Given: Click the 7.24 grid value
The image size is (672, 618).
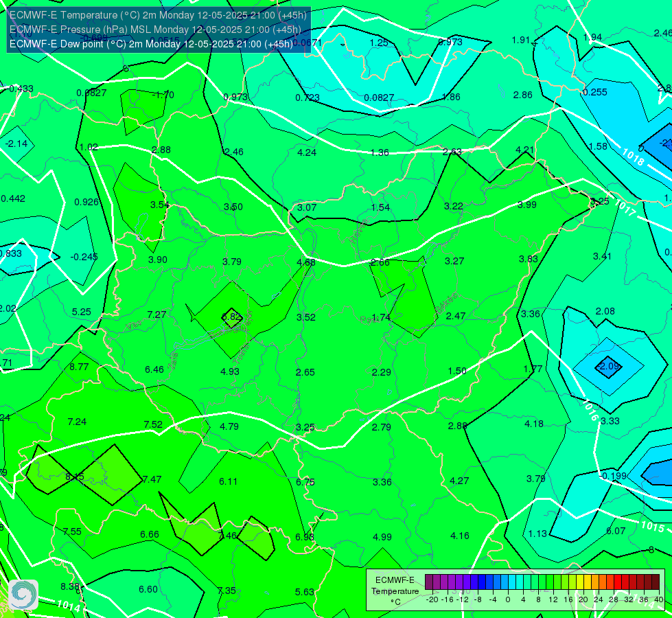Looking at the screenshot, I should click(77, 422).
